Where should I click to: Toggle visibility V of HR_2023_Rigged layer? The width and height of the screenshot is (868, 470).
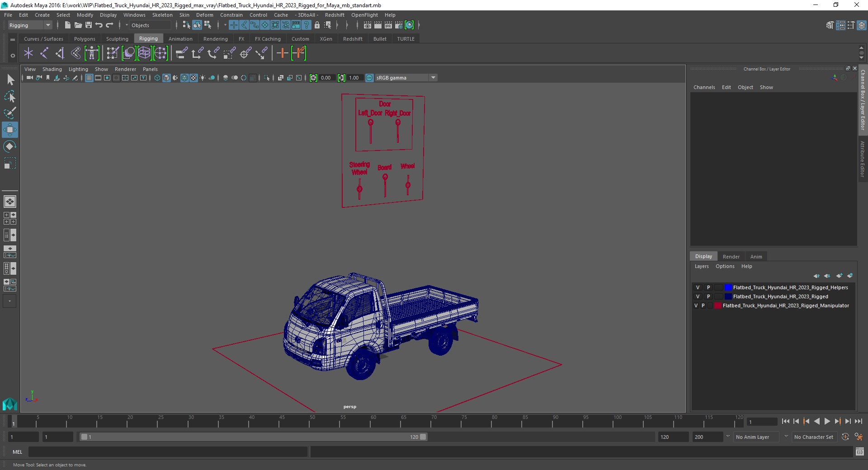click(698, 296)
